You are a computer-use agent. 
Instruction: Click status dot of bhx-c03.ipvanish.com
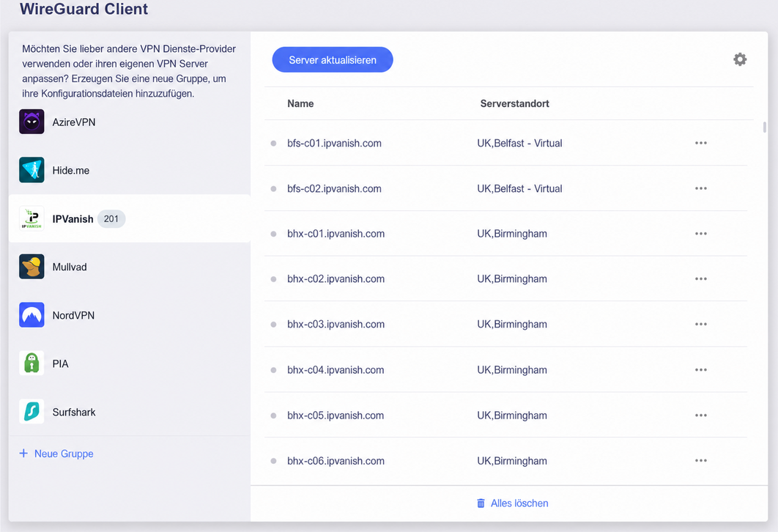pyautogui.click(x=273, y=325)
